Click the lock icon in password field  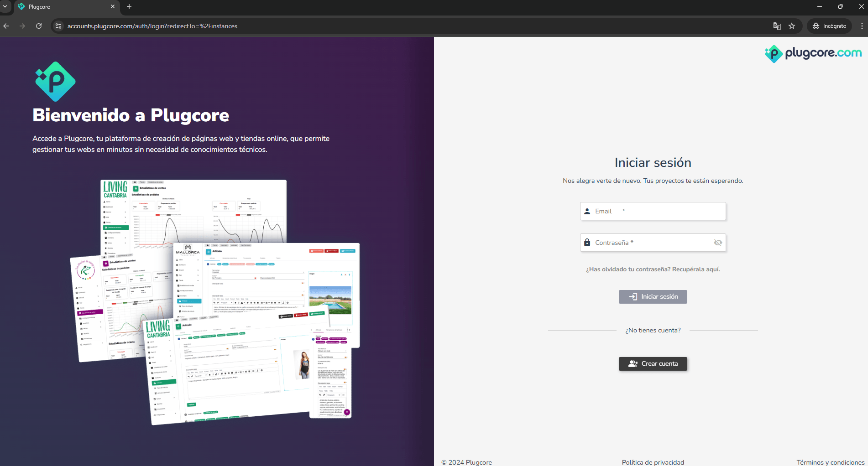(587, 243)
